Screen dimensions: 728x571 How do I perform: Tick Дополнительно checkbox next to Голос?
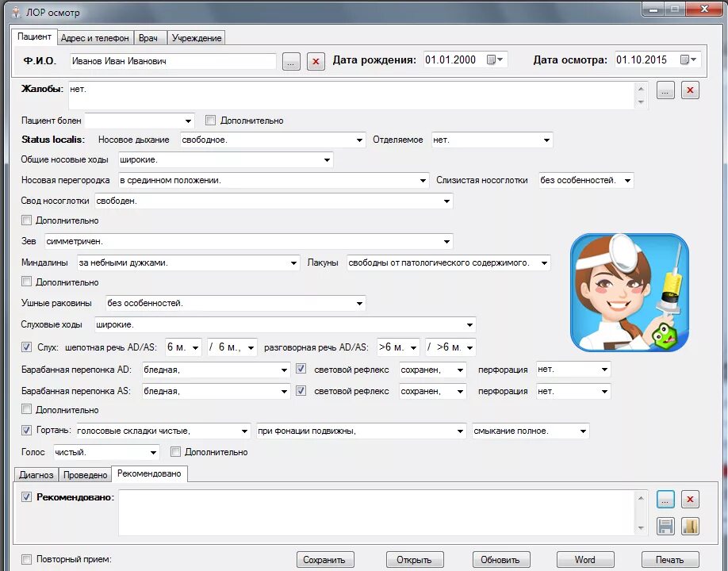point(175,452)
